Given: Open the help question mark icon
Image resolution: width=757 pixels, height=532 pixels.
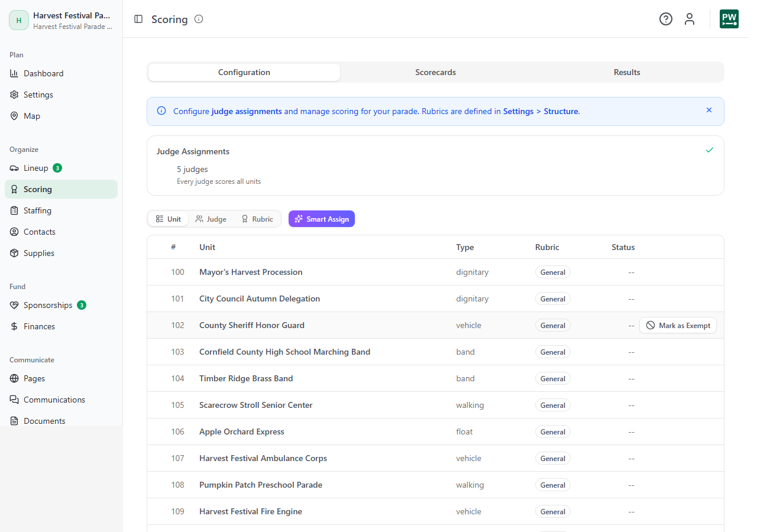Looking at the screenshot, I should click(x=666, y=19).
